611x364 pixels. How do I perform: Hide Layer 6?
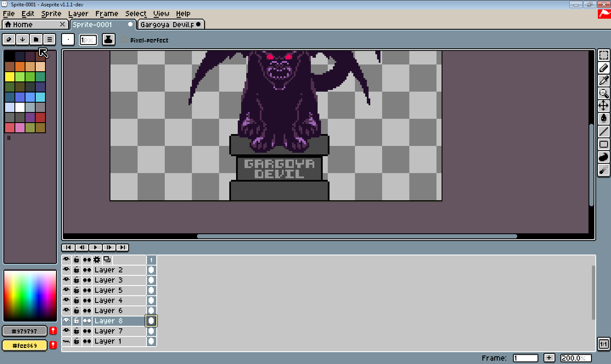click(66, 311)
